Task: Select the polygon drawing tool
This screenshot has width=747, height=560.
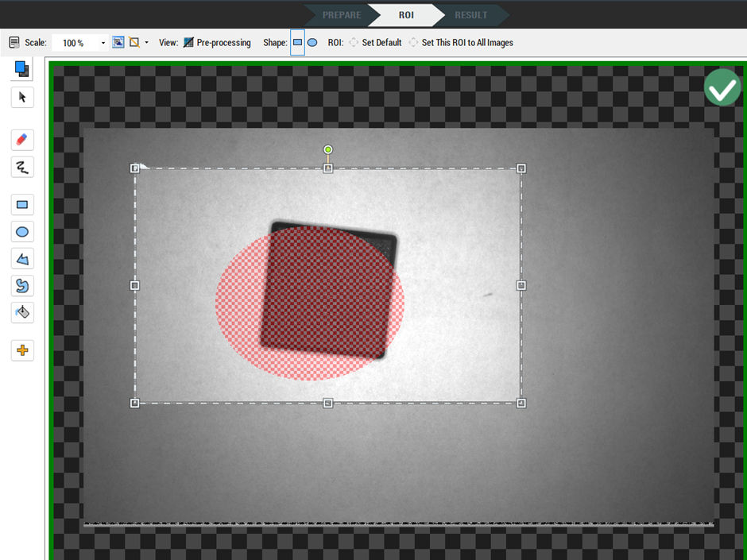Action: 22,259
